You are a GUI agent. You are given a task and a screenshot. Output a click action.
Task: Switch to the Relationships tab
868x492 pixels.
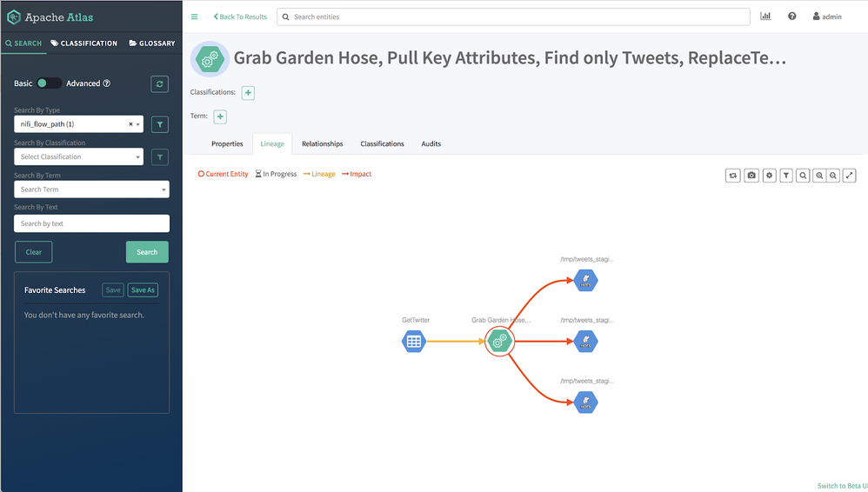click(x=322, y=143)
